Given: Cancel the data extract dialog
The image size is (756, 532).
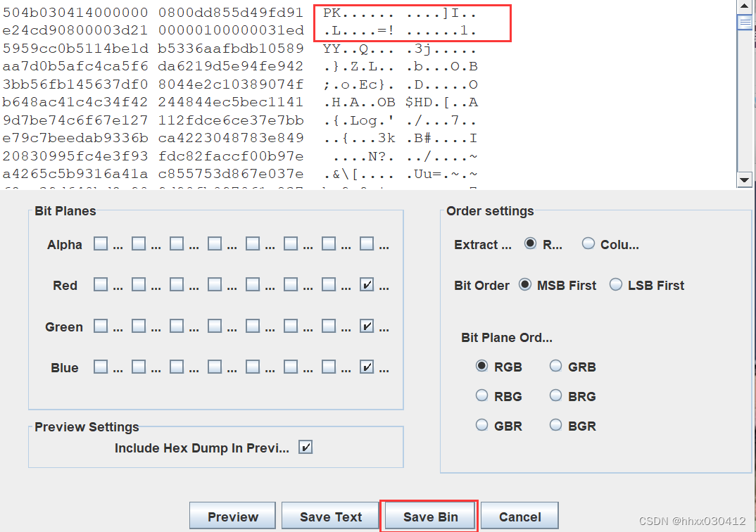Looking at the screenshot, I should [x=519, y=517].
